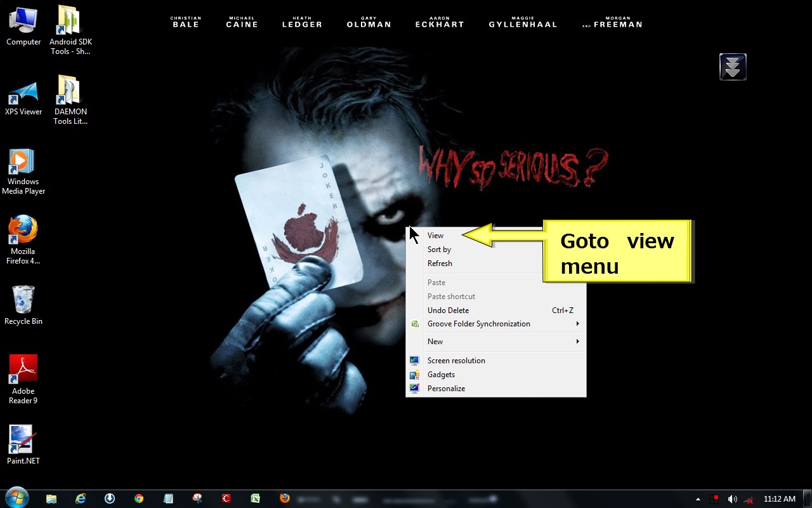Click the taskbar clock showing 11:12 AM
812x508 pixels.
coord(779,499)
